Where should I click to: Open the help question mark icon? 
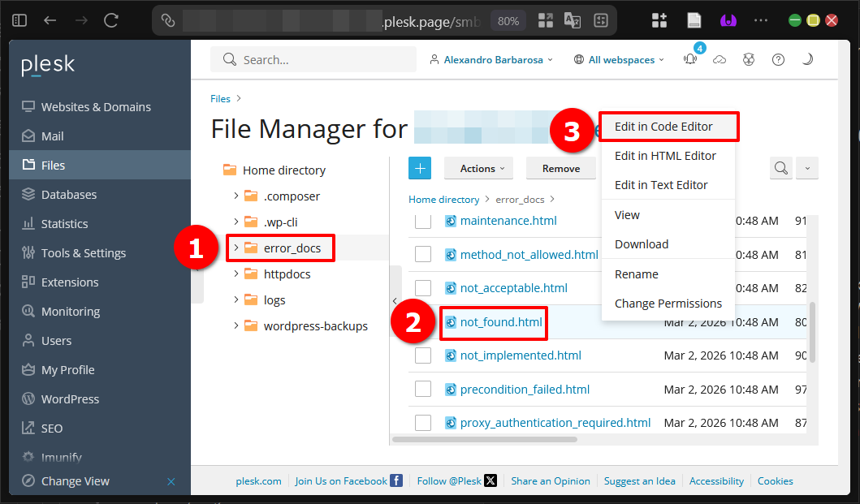point(778,60)
